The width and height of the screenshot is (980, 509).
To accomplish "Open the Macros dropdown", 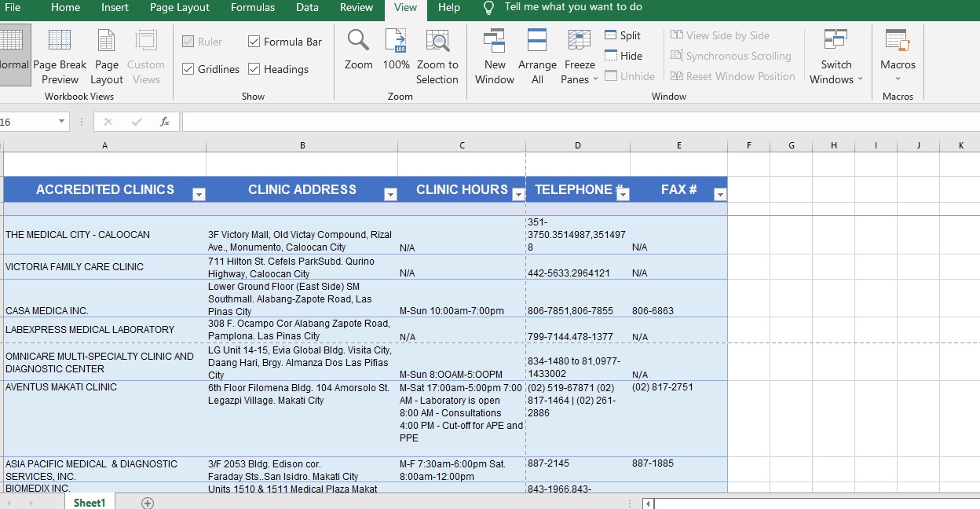I will point(898,56).
